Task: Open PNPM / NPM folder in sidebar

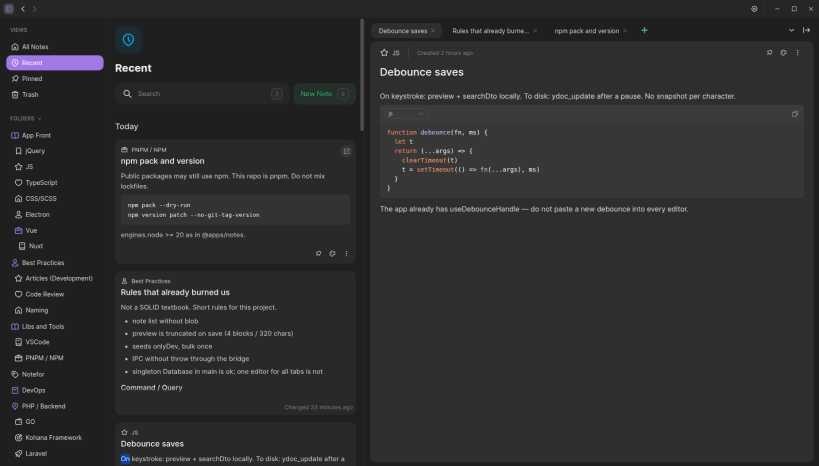Action: [56, 358]
